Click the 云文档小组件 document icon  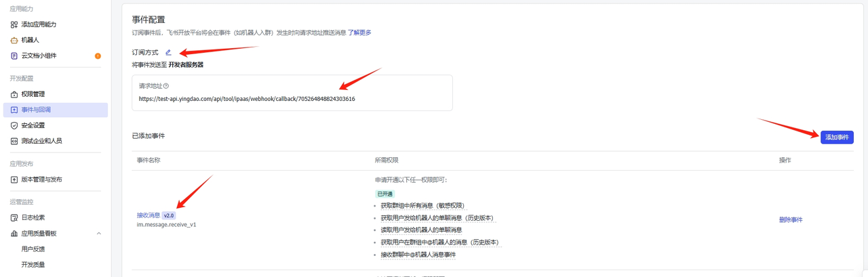pyautogui.click(x=14, y=56)
